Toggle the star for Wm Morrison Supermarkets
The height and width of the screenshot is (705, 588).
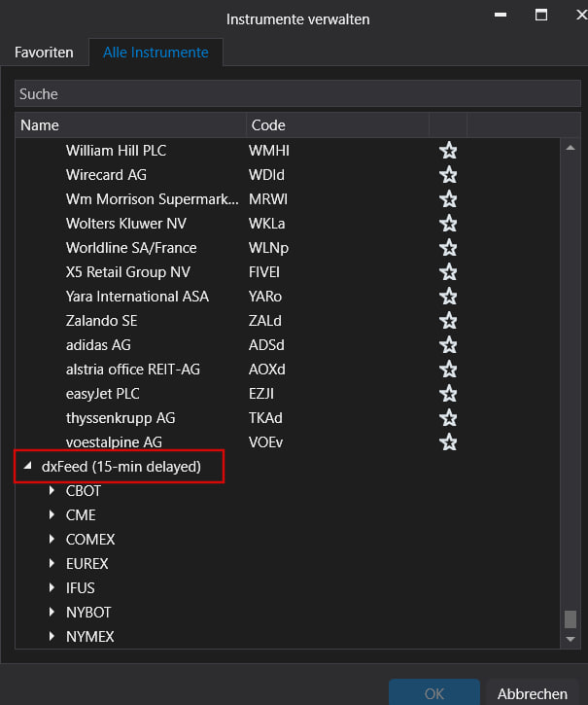tap(448, 199)
